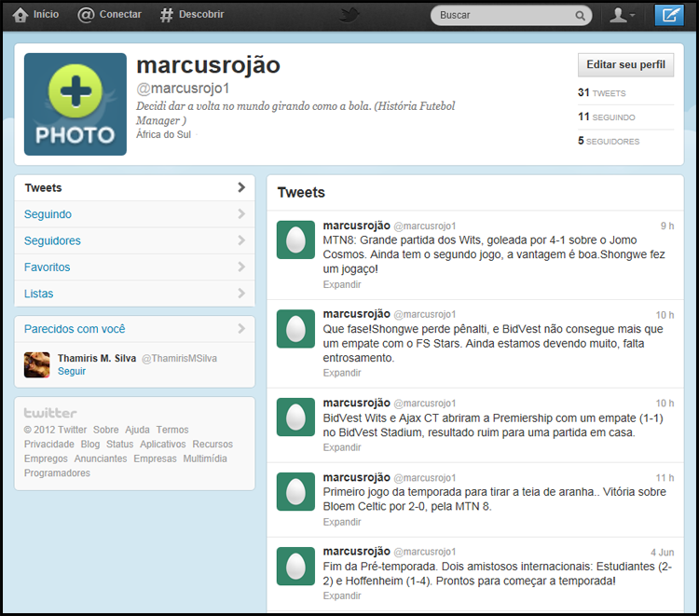
Task: Click egg avatar of BidVest Wits e Ajax tweet
Action: [x=295, y=418]
